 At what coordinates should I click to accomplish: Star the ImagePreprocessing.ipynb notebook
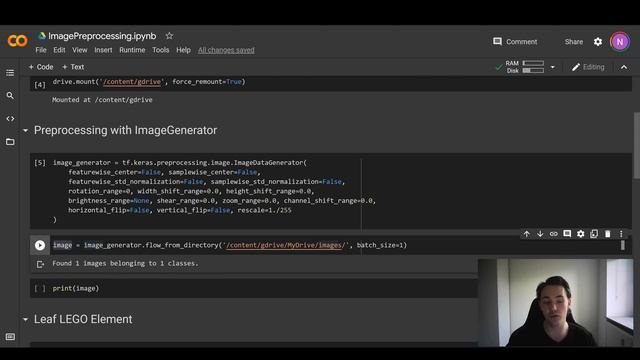169,36
